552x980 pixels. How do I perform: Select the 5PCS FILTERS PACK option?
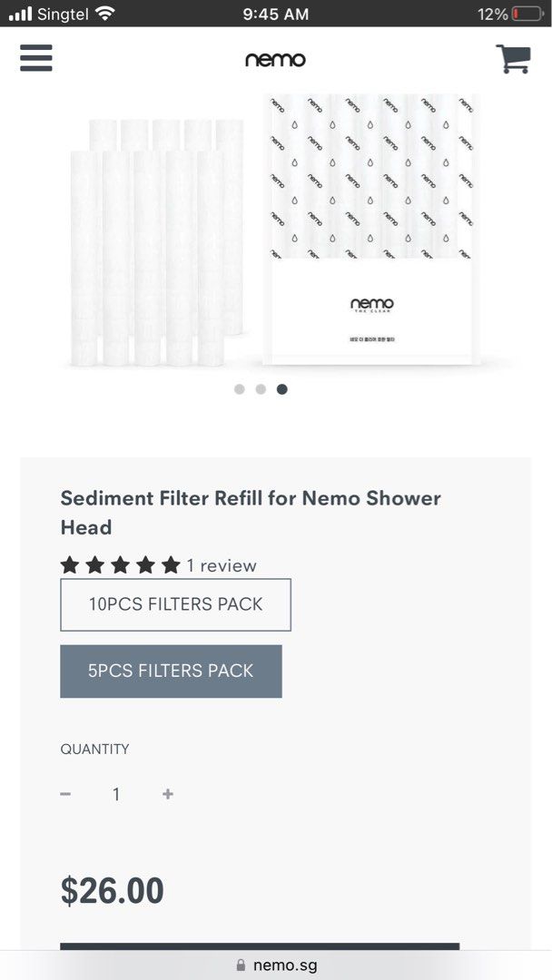(171, 671)
